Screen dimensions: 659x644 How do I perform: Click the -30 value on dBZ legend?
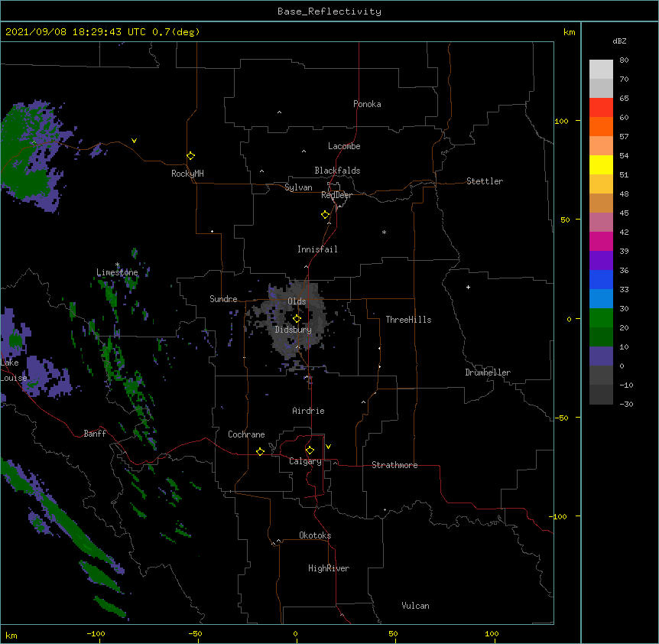click(x=626, y=404)
